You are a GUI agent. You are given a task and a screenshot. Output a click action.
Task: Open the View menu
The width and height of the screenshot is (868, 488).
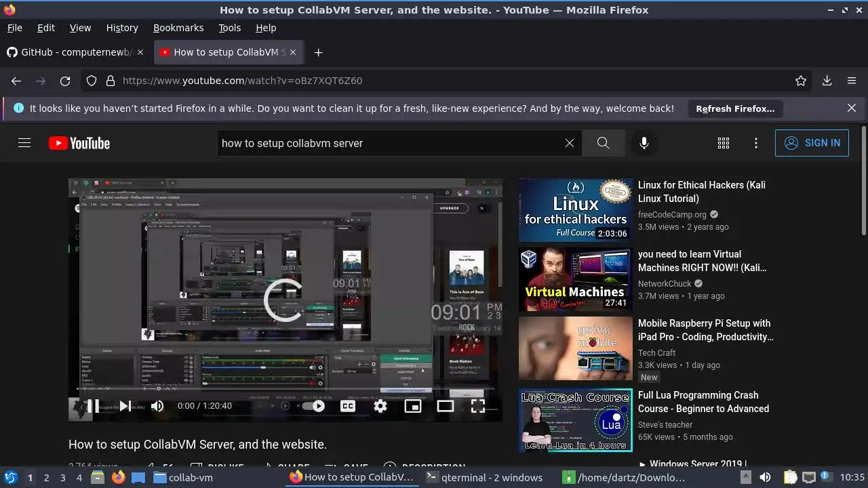80,28
